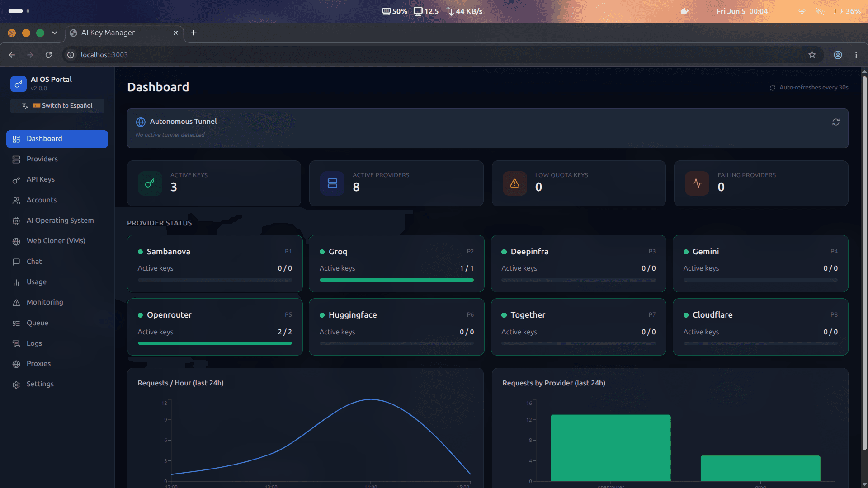Viewport: 868px width, 488px height.
Task: Open the Deepinfra provider card
Action: coord(579,263)
